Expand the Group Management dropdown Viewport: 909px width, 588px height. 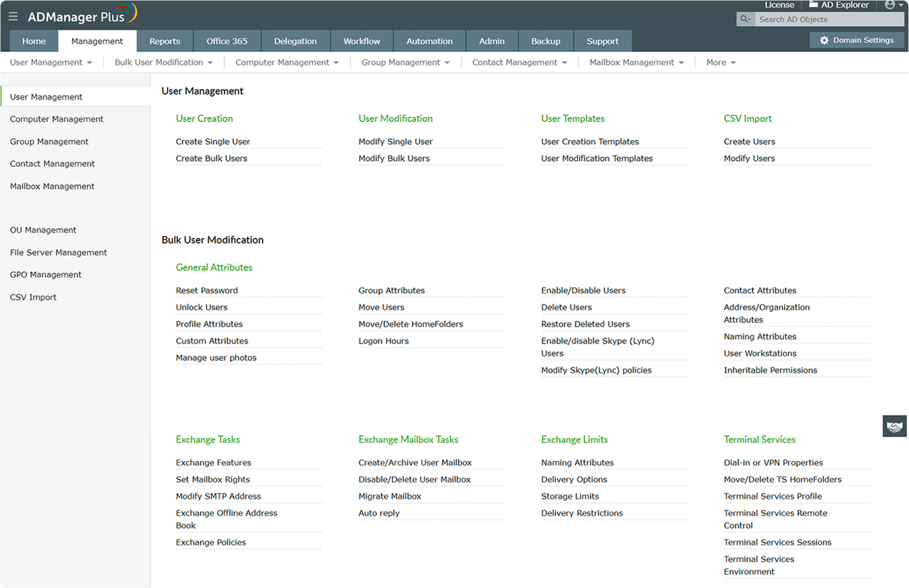(x=406, y=63)
